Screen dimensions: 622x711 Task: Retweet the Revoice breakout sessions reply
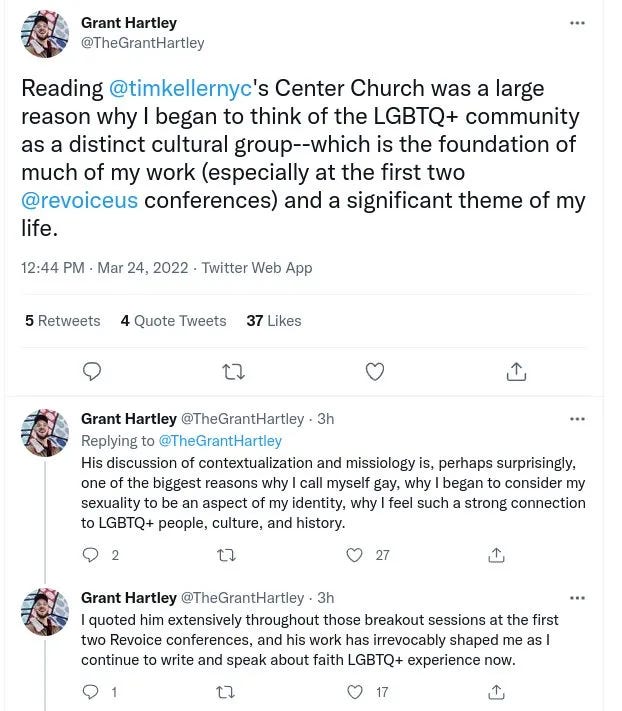click(x=226, y=692)
